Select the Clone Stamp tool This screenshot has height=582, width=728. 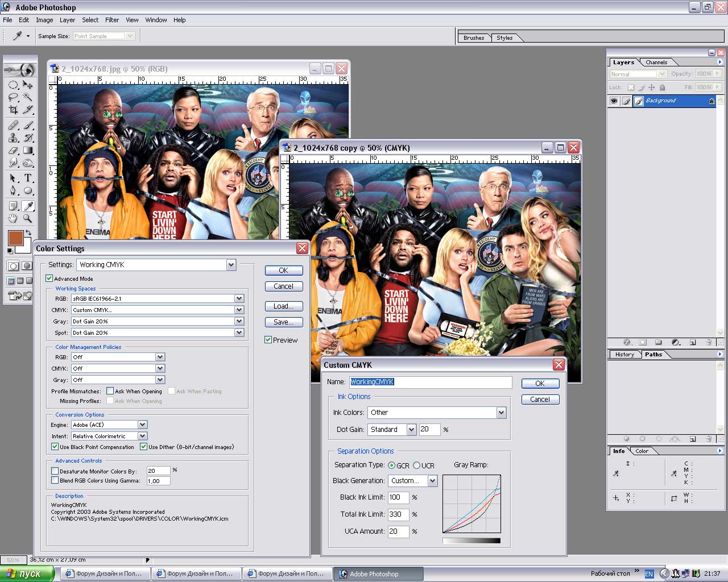(x=13, y=138)
